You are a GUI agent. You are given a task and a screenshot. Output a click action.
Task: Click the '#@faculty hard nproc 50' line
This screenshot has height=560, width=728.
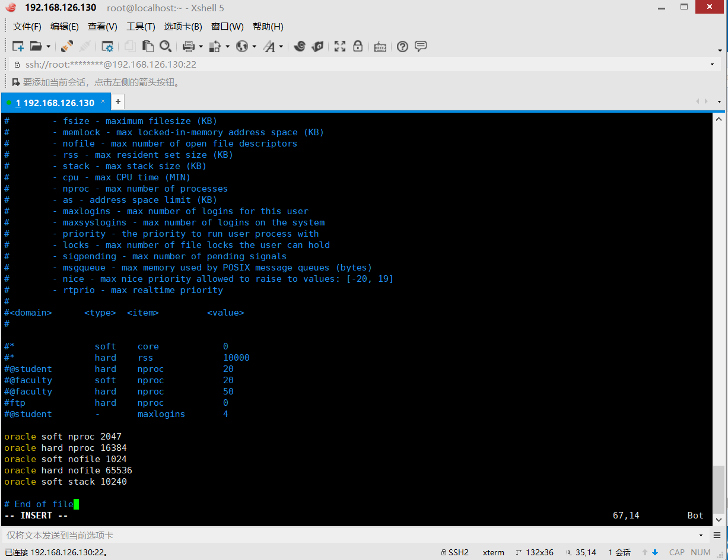pos(119,392)
